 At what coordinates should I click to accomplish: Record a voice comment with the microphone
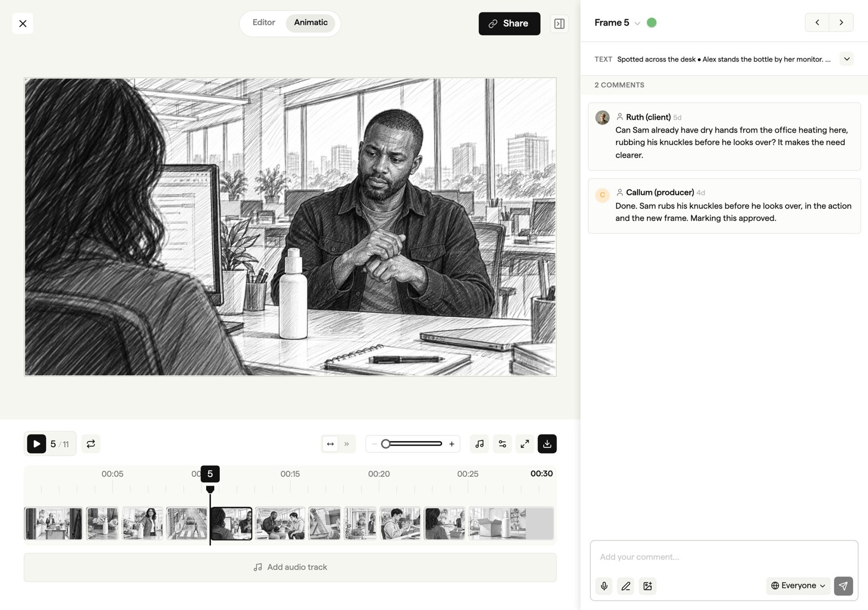[604, 586]
